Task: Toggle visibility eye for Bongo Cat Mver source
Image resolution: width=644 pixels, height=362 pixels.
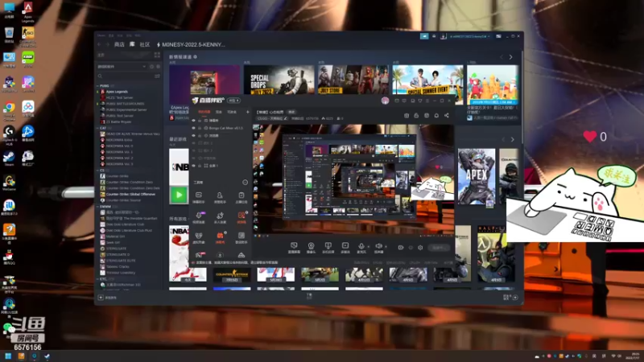Action: tap(194, 128)
